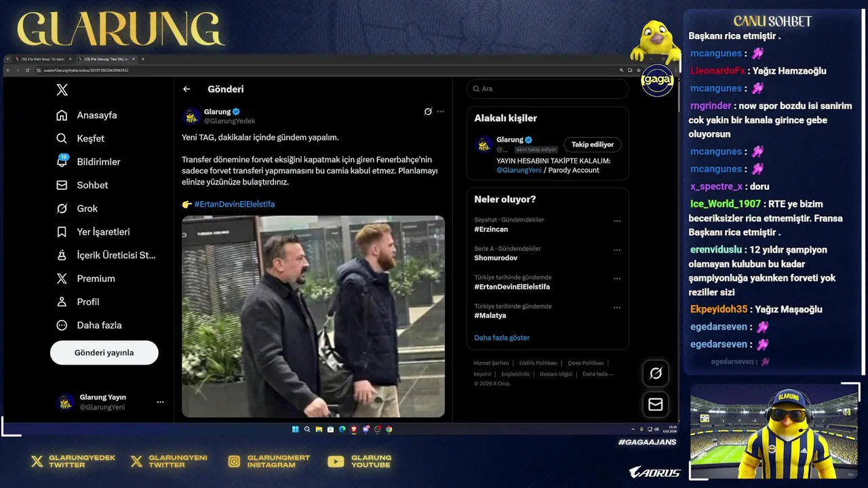Viewport: 868px width, 488px height.
Task: Open Bildirimler notifications
Action: click(88, 162)
